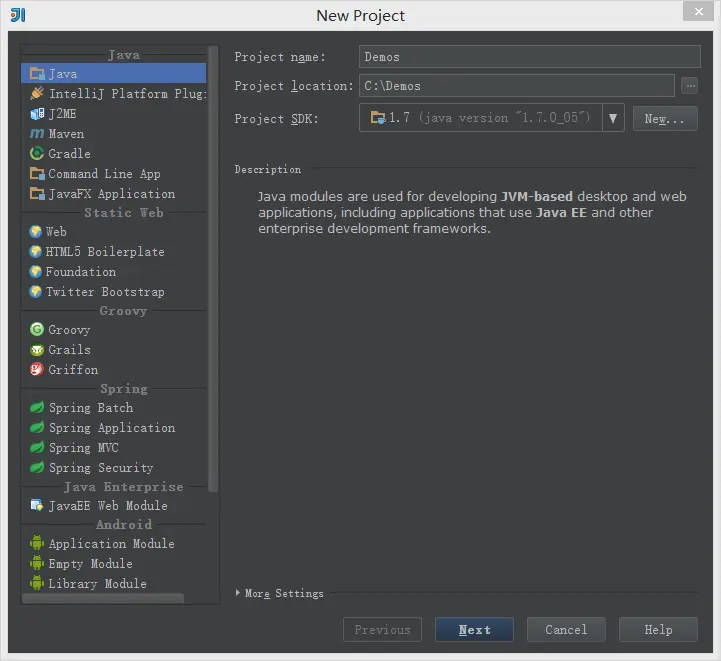Screen dimensions: 721x661
Task: Click the Gradle circular icon
Action: click(x=37, y=154)
